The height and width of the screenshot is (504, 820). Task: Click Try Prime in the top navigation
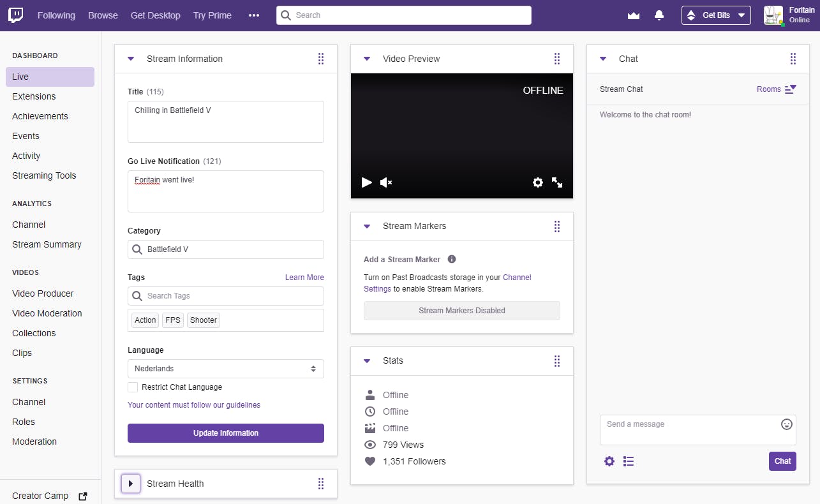click(212, 15)
